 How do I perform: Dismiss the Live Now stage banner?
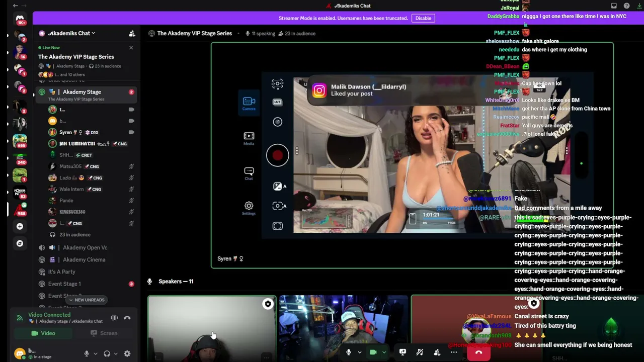131,48
